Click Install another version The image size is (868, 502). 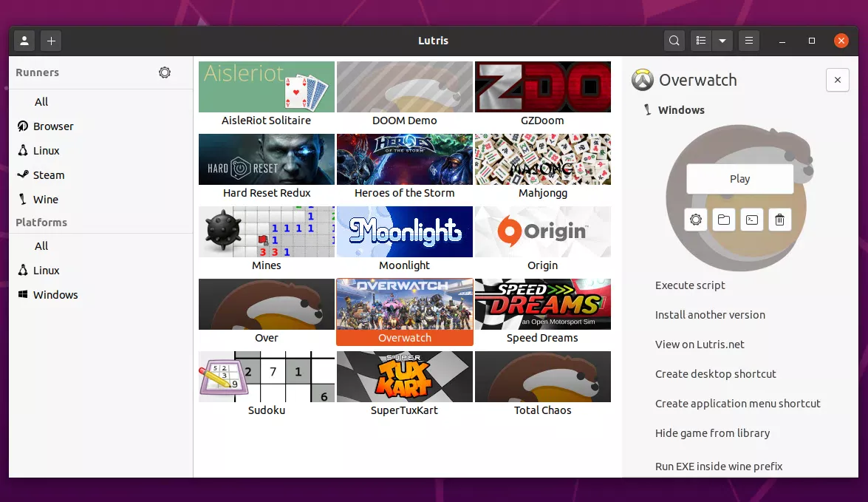[710, 315]
